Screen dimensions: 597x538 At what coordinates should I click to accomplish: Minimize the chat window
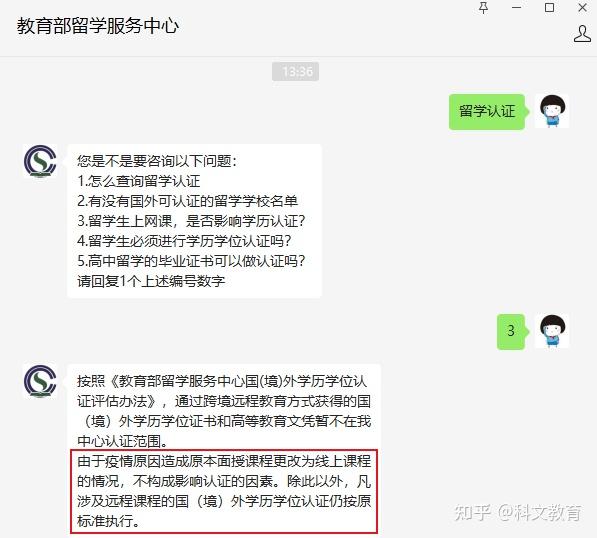point(516,8)
